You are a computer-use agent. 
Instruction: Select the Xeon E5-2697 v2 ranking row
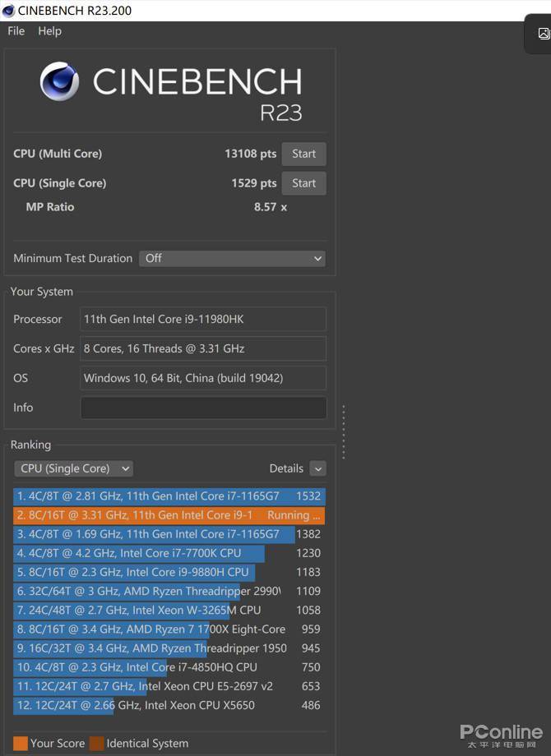pos(169,687)
